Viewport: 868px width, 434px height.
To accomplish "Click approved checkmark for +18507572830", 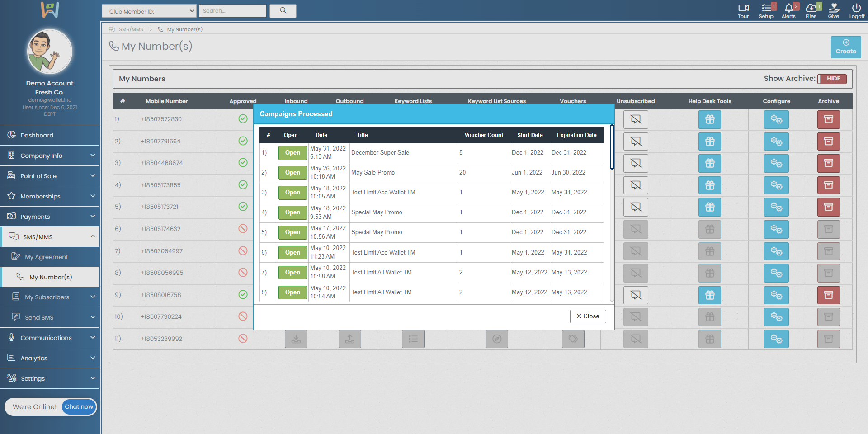I will tap(243, 119).
